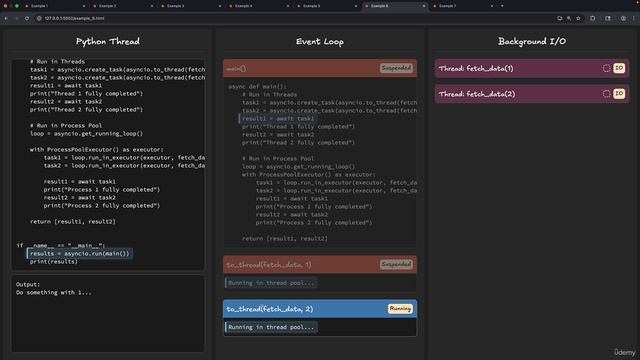Click "return [result1, result2]" in Event Loop panel
This screenshot has width=640, height=360.
(285, 239)
